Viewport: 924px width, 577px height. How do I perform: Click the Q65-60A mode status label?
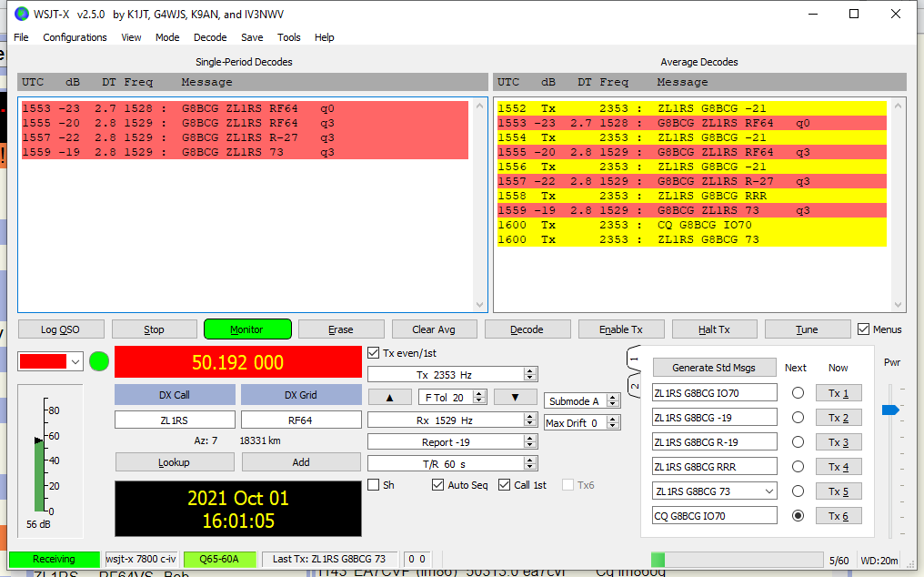tap(219, 559)
